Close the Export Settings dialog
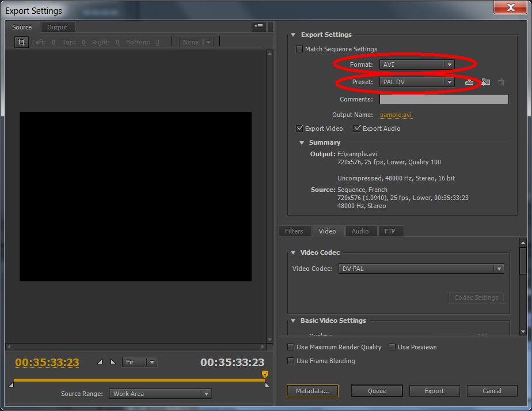Viewport: 532px width, 411px height. pyautogui.click(x=510, y=7)
